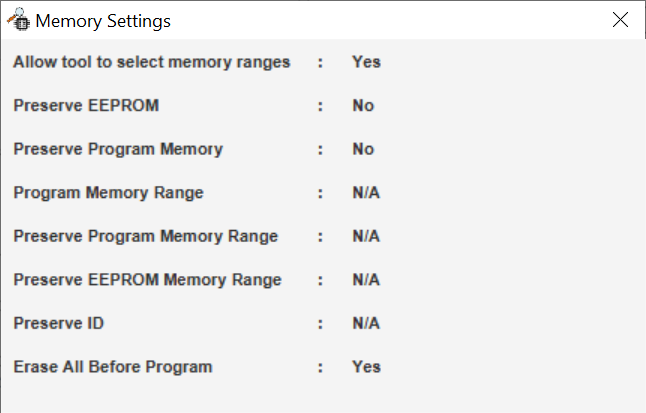Click N/A beside Preserve Program Memory Range
The width and height of the screenshot is (646, 413).
(x=366, y=237)
